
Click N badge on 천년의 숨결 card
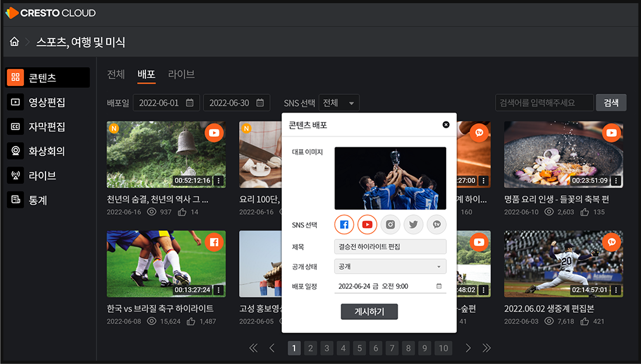click(114, 129)
